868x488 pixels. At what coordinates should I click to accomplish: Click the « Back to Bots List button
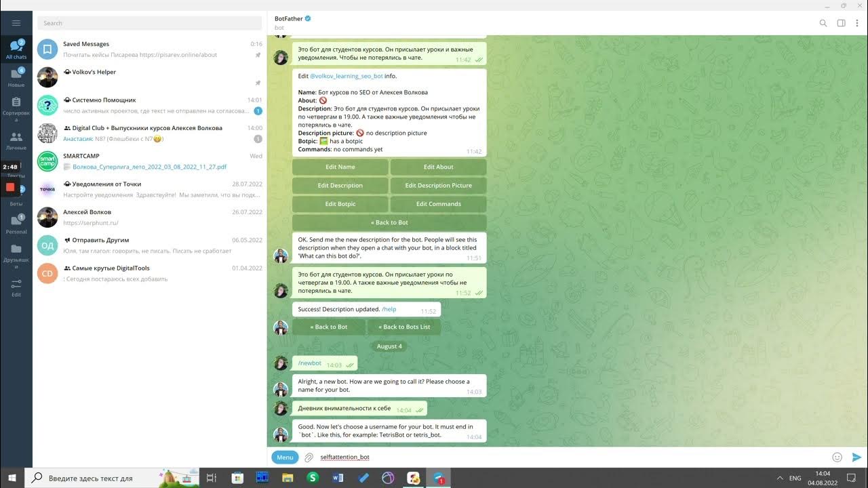(404, 327)
